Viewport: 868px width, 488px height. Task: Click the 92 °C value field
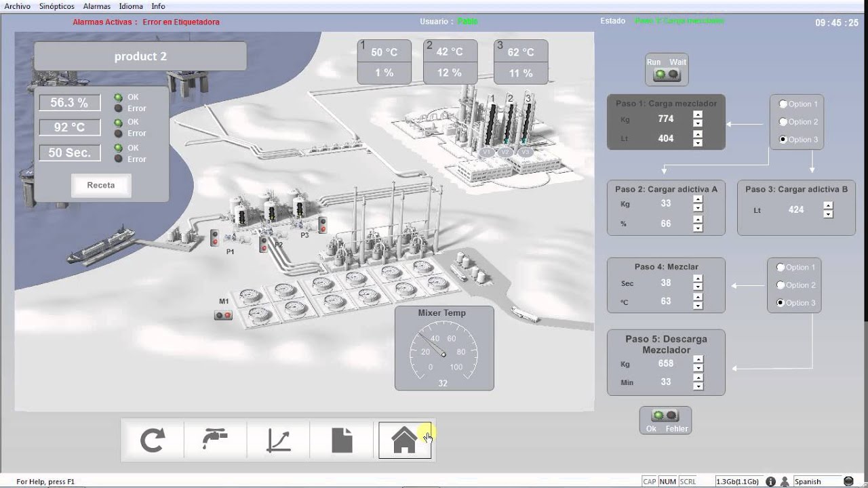point(70,127)
